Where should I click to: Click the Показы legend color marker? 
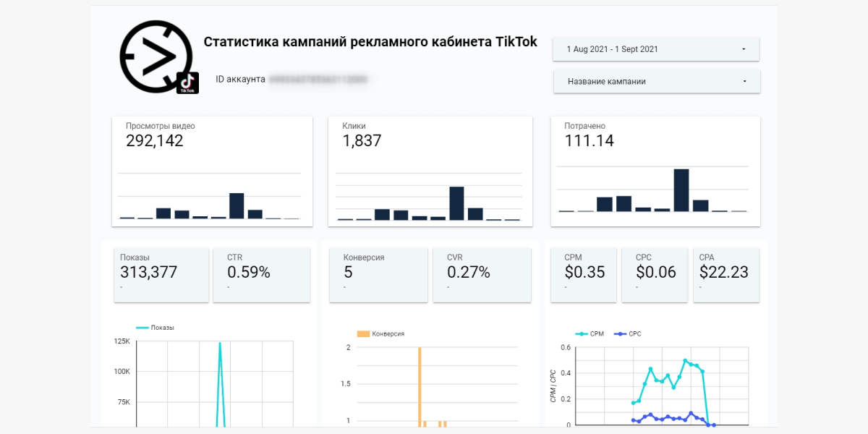coord(142,328)
